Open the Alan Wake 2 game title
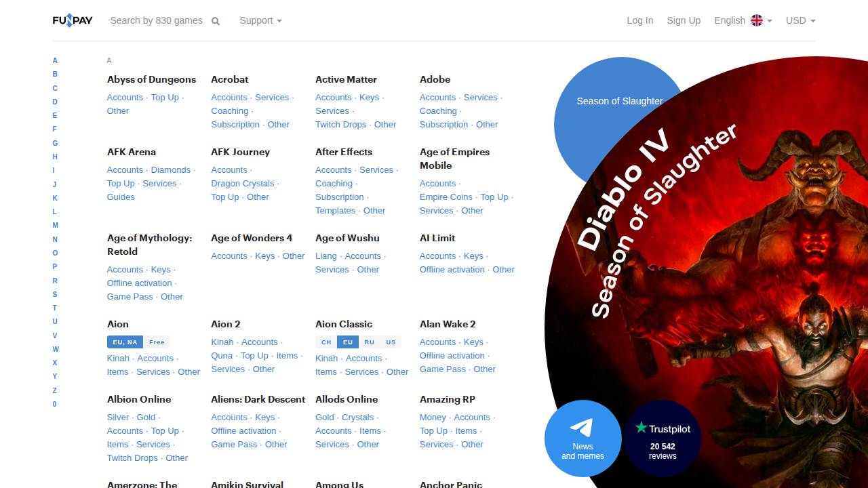 coord(448,324)
